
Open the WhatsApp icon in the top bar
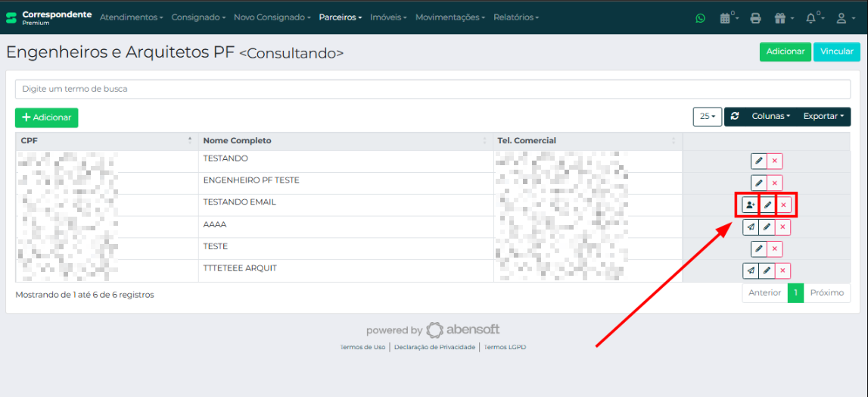point(700,18)
